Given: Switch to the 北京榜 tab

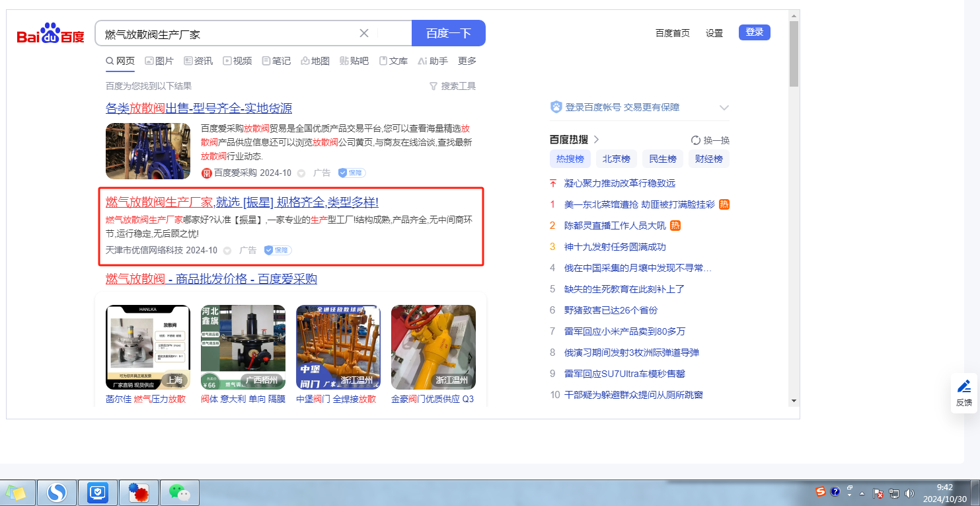Looking at the screenshot, I should 617,159.
